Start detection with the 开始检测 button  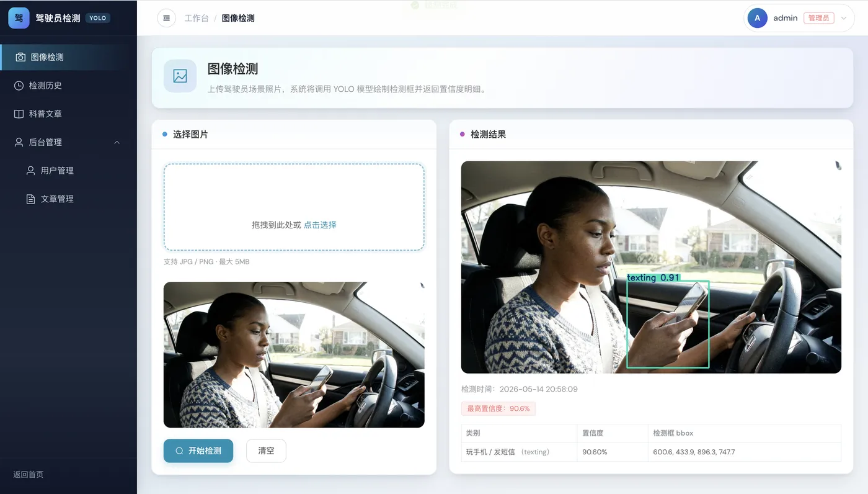(198, 451)
